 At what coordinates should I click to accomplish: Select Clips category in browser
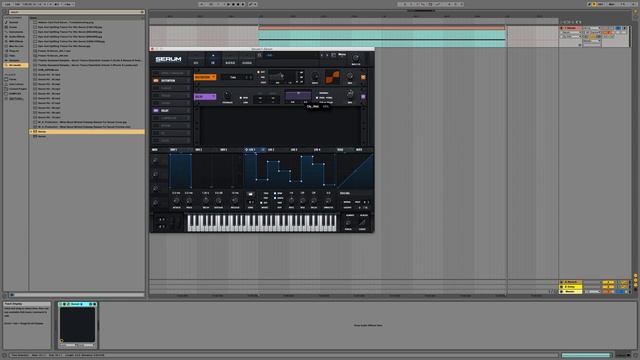pos(12,56)
